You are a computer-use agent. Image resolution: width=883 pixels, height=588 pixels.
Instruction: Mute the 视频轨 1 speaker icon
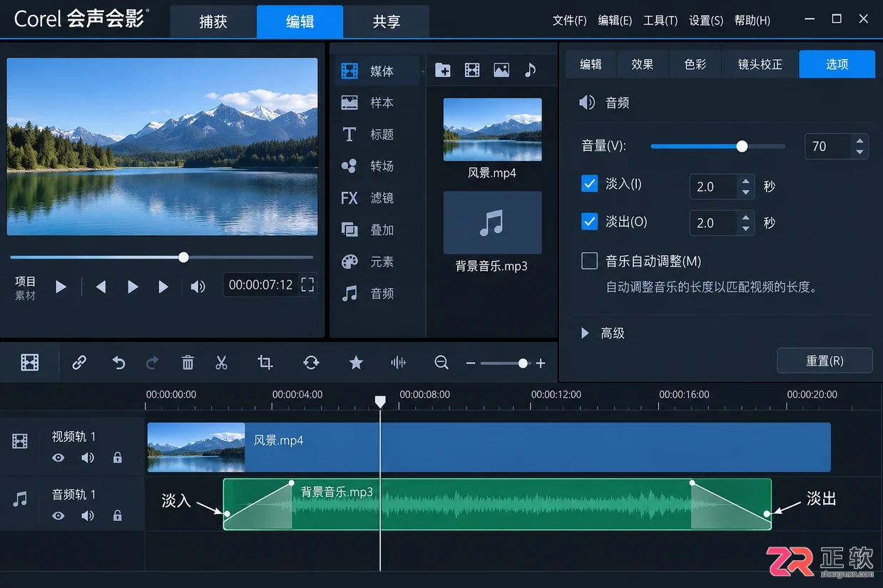click(x=88, y=458)
